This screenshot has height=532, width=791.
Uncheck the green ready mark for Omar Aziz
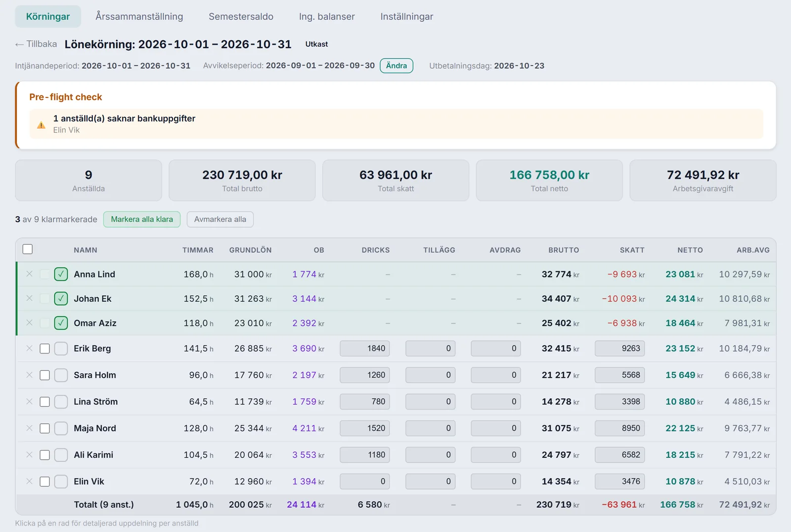tap(61, 323)
